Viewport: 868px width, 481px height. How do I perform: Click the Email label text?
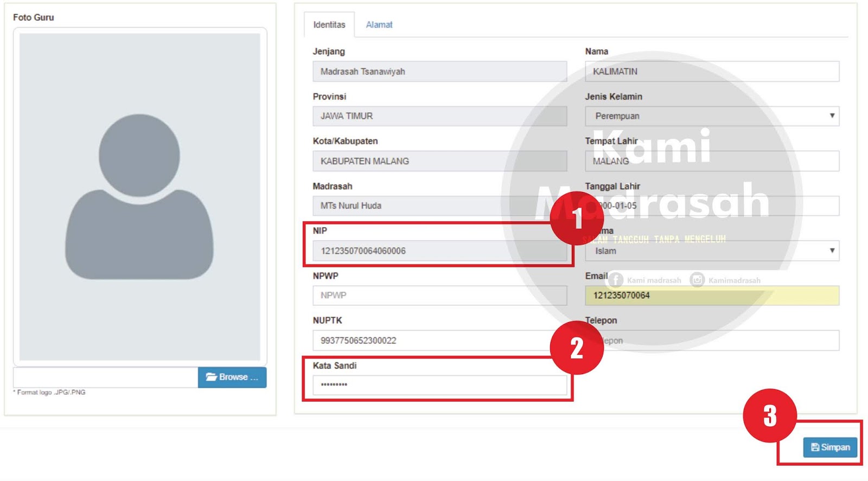(596, 276)
